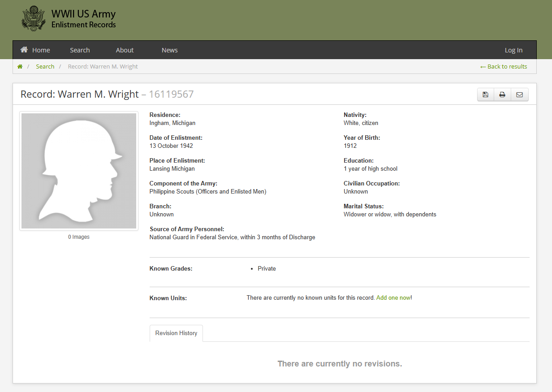552x392 pixels.
Task: Open the Home menu item
Action: (35, 50)
